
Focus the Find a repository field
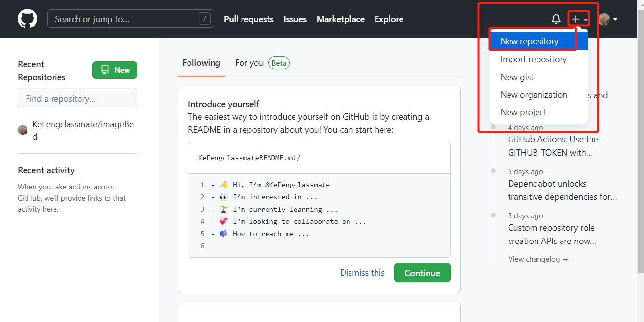coord(78,98)
